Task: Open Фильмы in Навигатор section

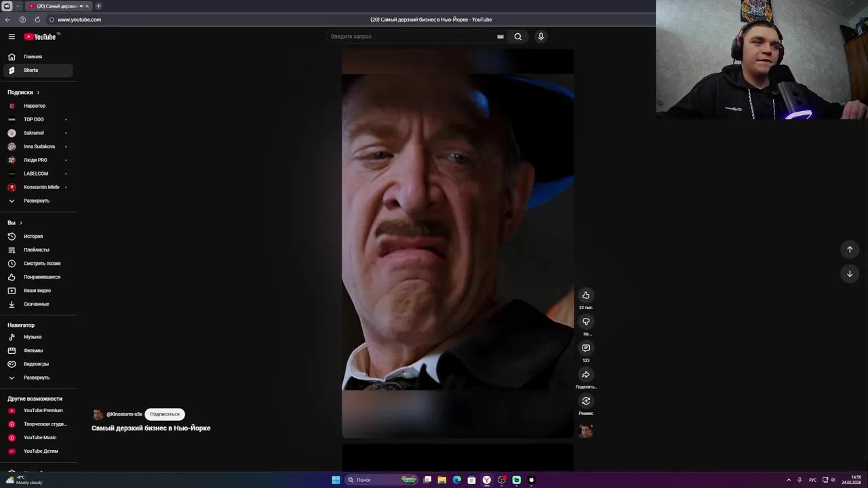Action: 38,350
